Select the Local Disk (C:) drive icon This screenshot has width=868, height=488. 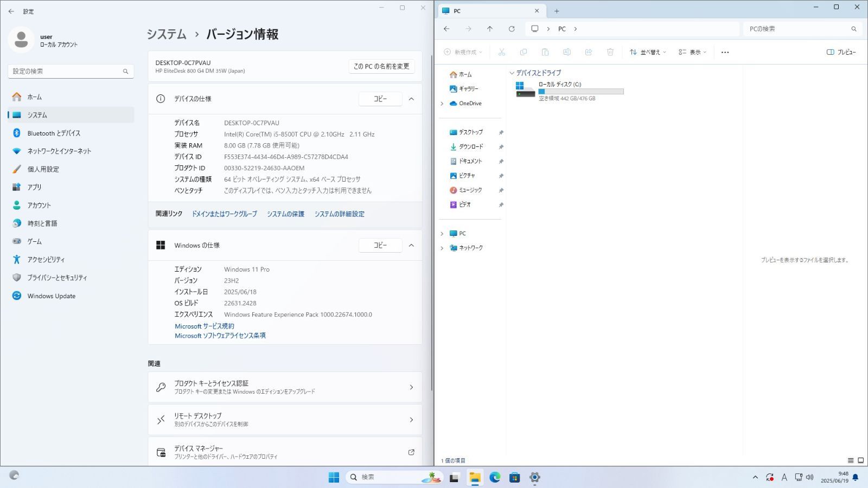coord(525,90)
